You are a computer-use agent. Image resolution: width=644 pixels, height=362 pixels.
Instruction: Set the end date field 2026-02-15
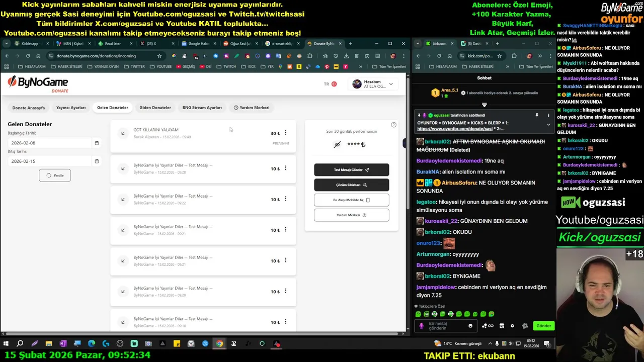[50, 161]
